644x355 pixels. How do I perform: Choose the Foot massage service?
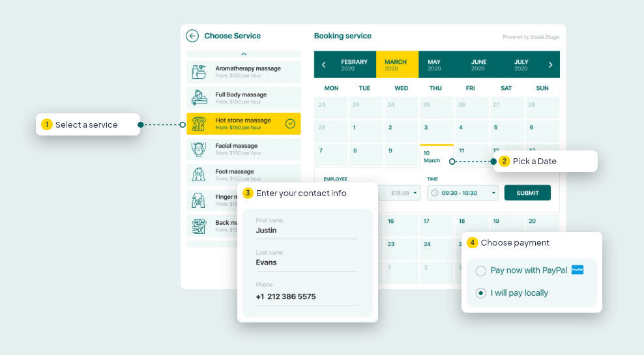coord(244,175)
